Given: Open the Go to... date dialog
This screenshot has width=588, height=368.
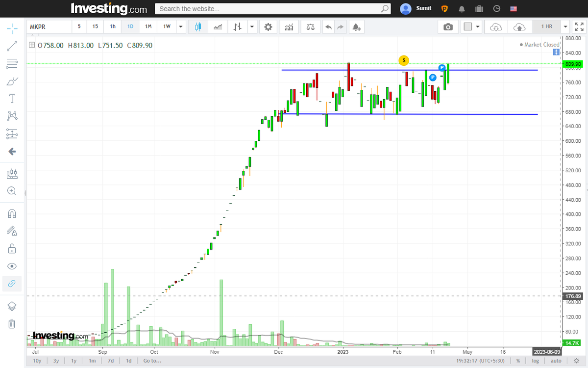Looking at the screenshot, I should tap(152, 361).
